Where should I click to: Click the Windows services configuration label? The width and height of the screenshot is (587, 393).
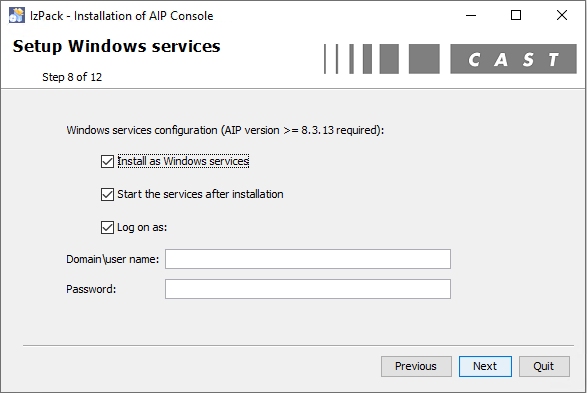tap(225, 130)
